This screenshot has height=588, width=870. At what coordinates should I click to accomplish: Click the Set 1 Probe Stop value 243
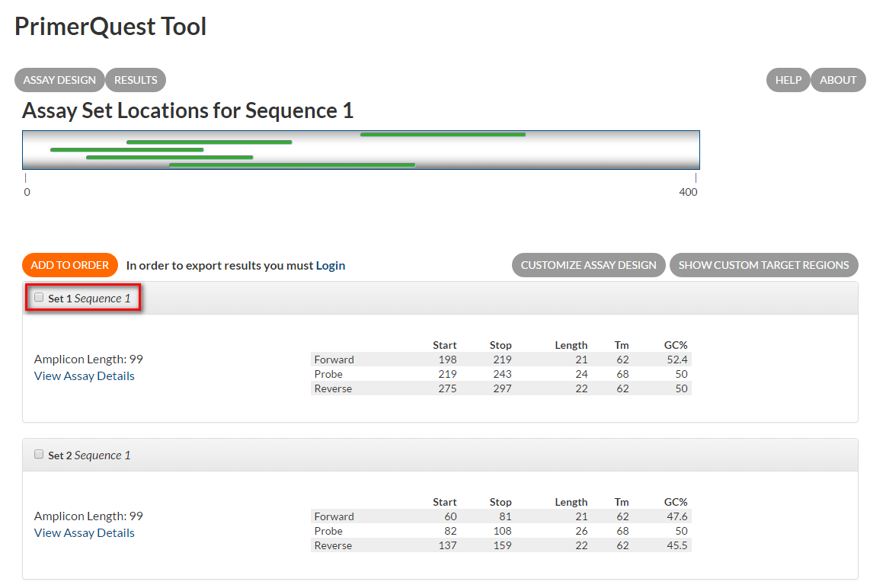pos(502,374)
